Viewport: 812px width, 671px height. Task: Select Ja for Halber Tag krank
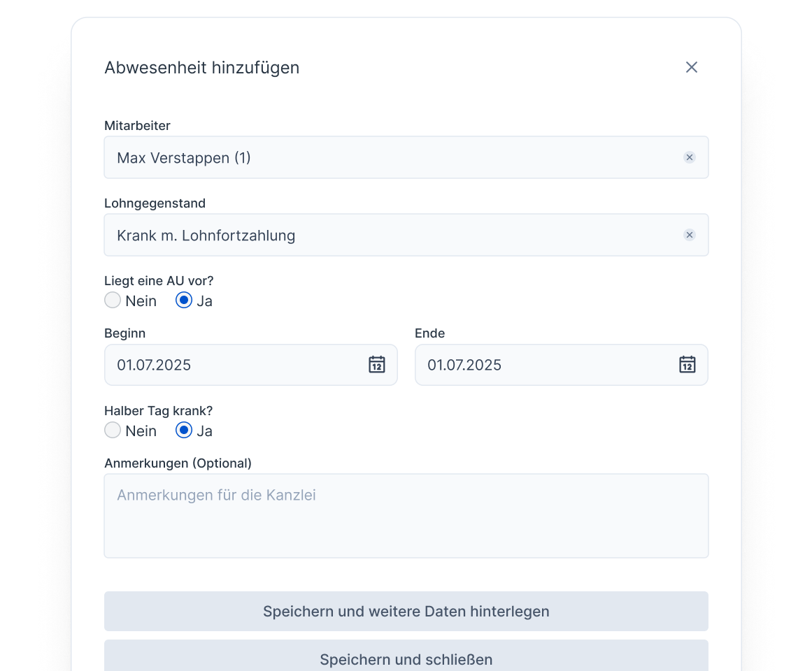coord(183,430)
